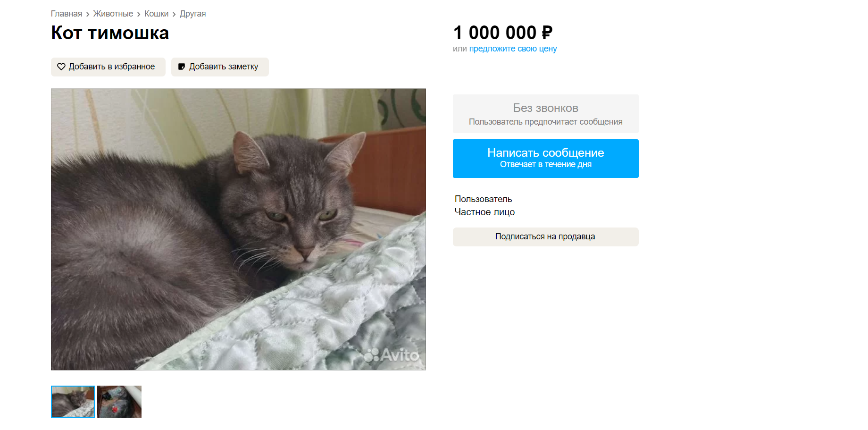Click the Написать сообщение button
The height and width of the screenshot is (430, 868).
point(546,159)
